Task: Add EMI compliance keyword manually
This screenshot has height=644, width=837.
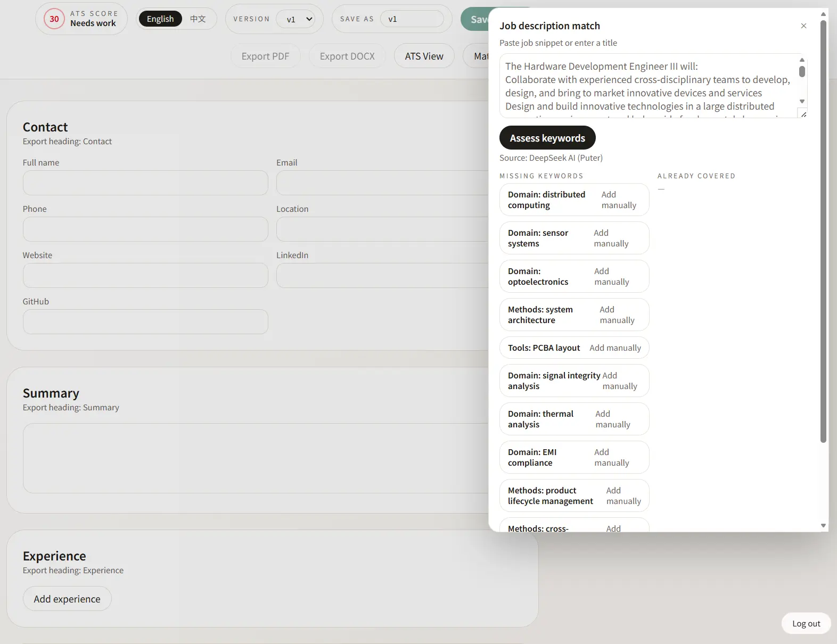Action: pyautogui.click(x=611, y=457)
